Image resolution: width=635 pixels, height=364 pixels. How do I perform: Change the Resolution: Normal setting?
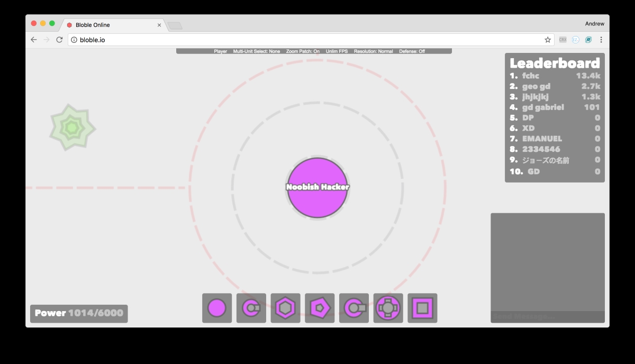point(374,51)
